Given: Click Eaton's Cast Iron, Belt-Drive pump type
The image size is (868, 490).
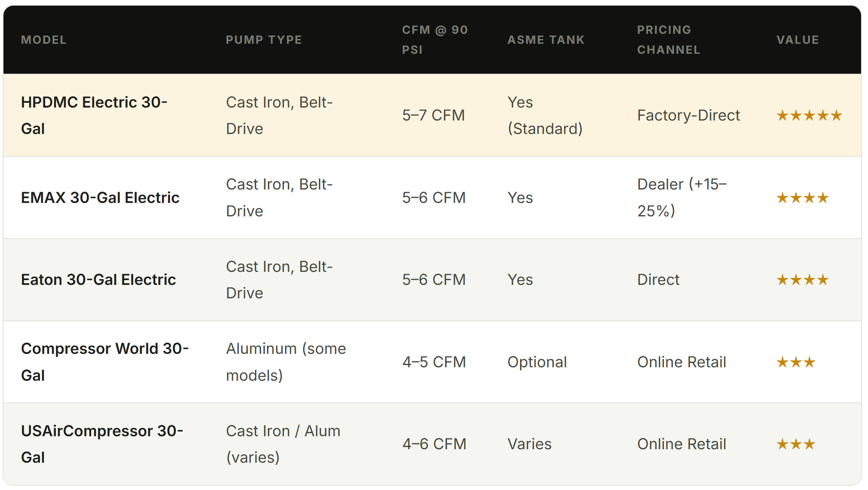Looking at the screenshot, I should [279, 280].
